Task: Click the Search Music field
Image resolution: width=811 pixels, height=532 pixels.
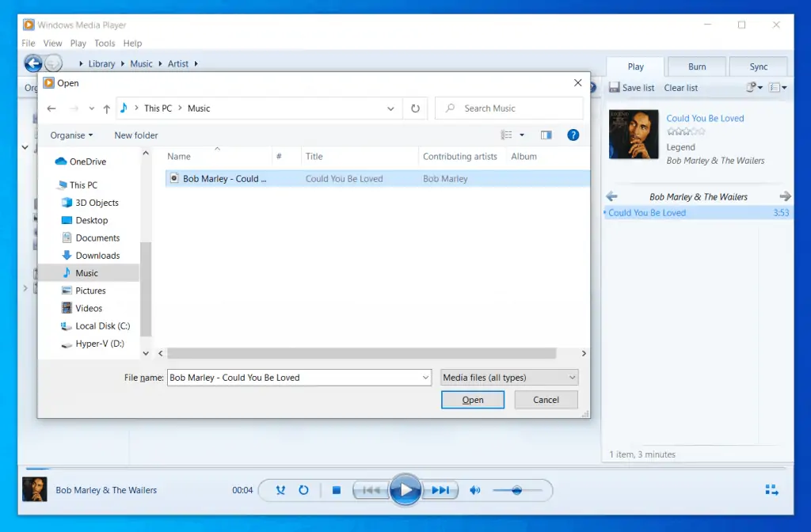Action: tap(509, 108)
